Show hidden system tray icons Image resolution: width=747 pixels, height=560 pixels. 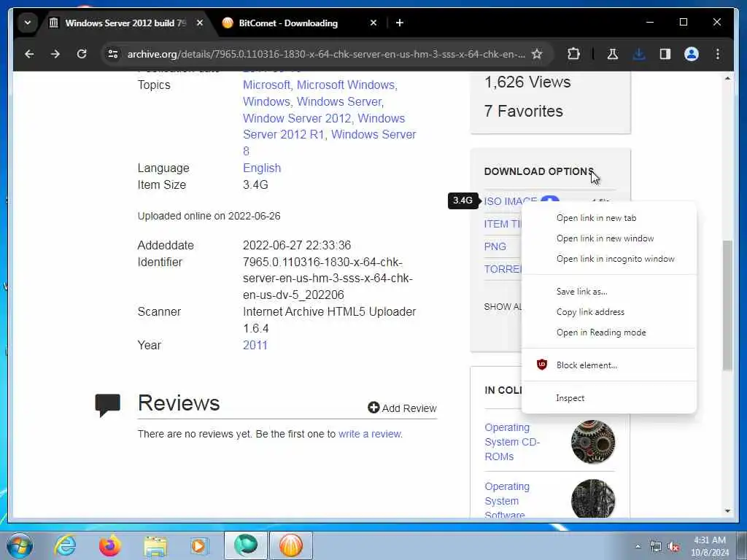[638, 547]
